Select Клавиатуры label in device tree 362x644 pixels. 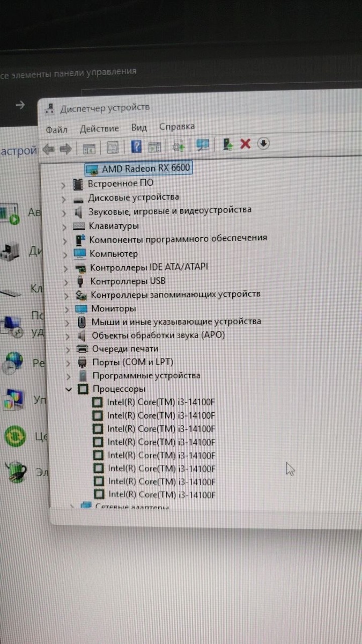[x=114, y=225]
